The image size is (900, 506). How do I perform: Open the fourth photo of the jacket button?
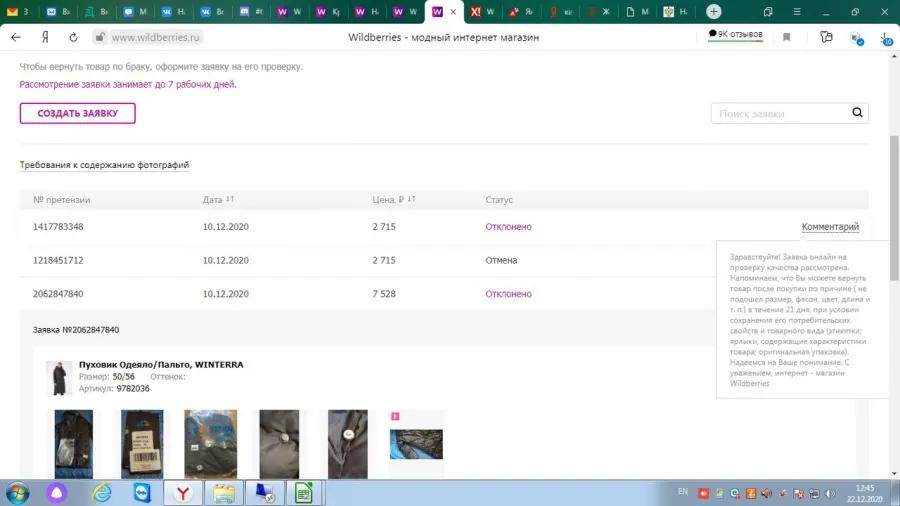point(279,444)
